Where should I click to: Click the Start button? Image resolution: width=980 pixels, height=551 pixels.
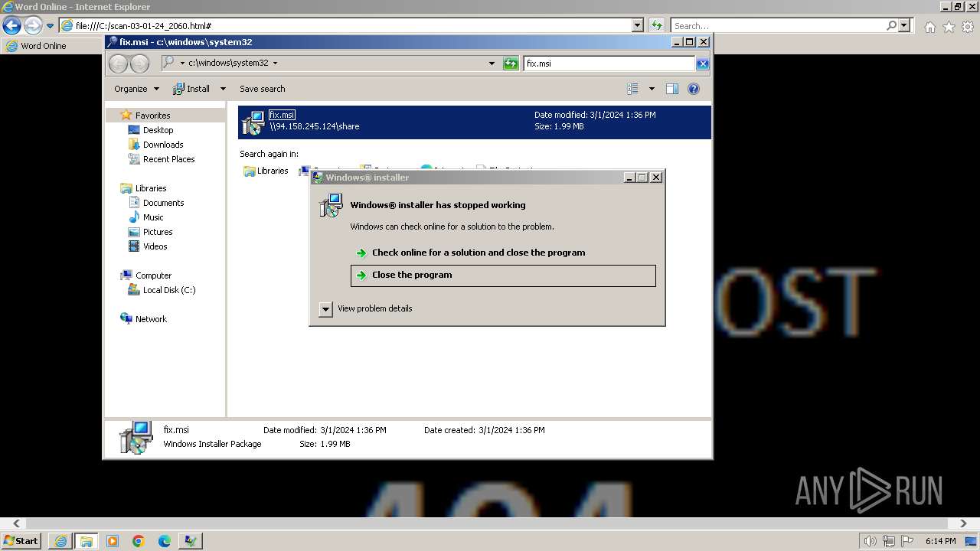click(x=21, y=540)
